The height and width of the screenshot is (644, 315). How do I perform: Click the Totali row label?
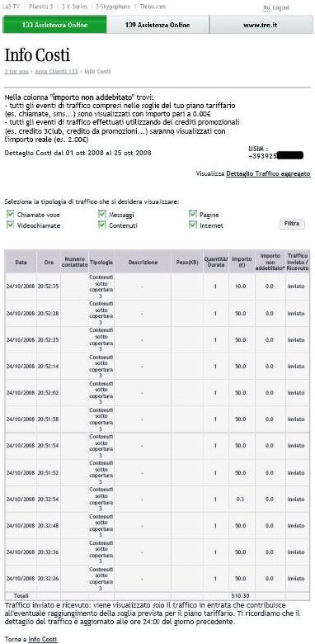coord(21,595)
